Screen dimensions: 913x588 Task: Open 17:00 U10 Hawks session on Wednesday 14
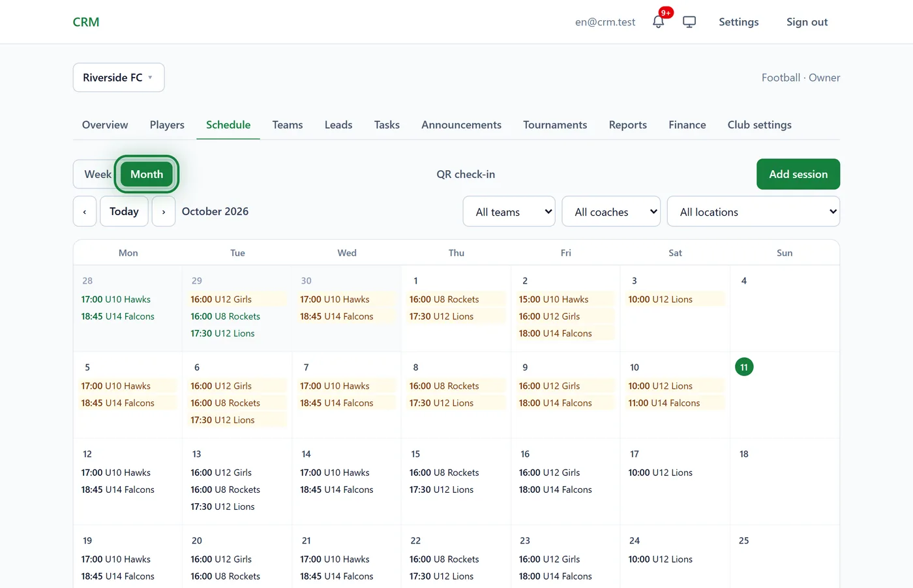point(347,473)
